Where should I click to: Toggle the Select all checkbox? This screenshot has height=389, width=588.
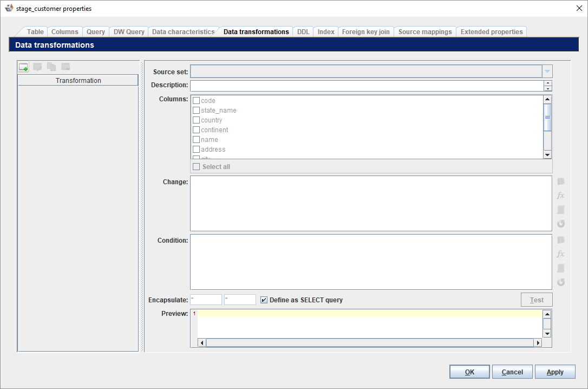[x=196, y=166]
